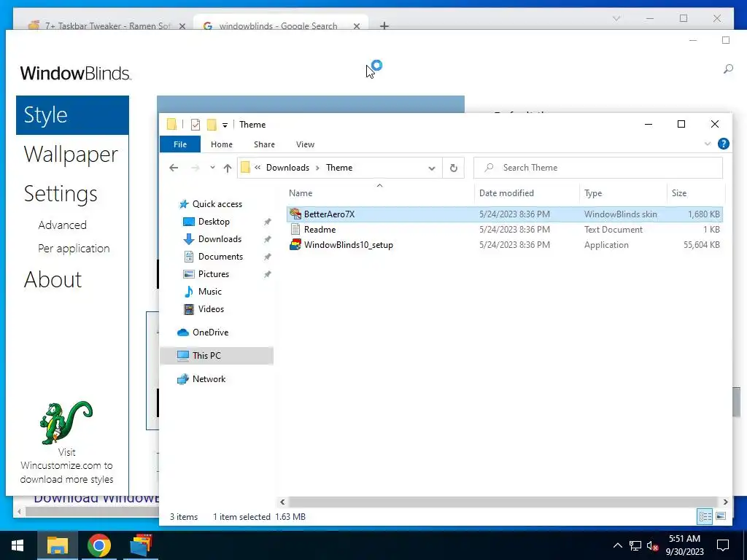Go up one folder level

[228, 168]
